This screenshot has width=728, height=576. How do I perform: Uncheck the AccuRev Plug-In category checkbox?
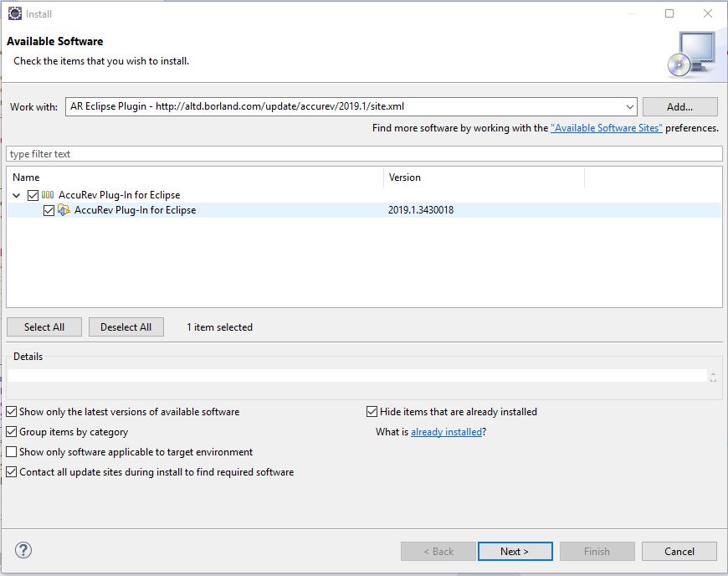point(33,195)
